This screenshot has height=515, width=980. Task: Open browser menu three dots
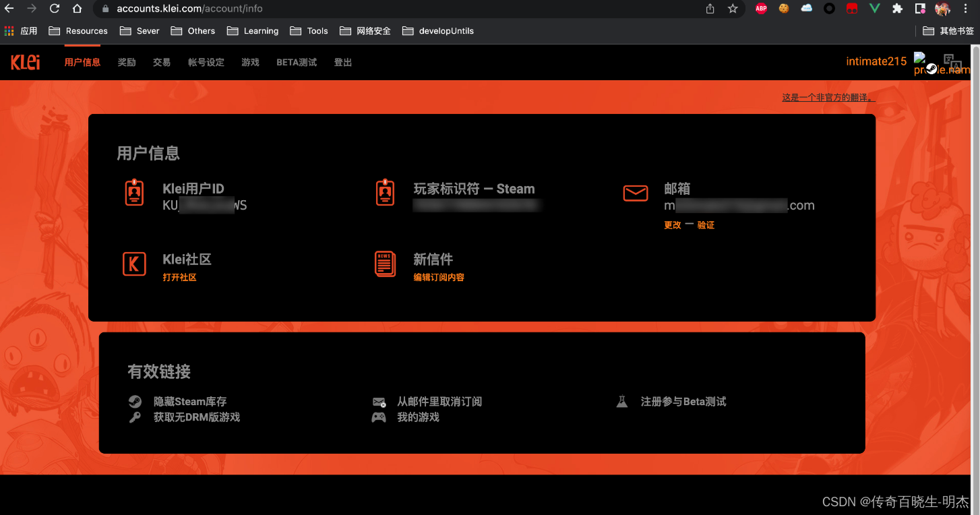tap(966, 9)
